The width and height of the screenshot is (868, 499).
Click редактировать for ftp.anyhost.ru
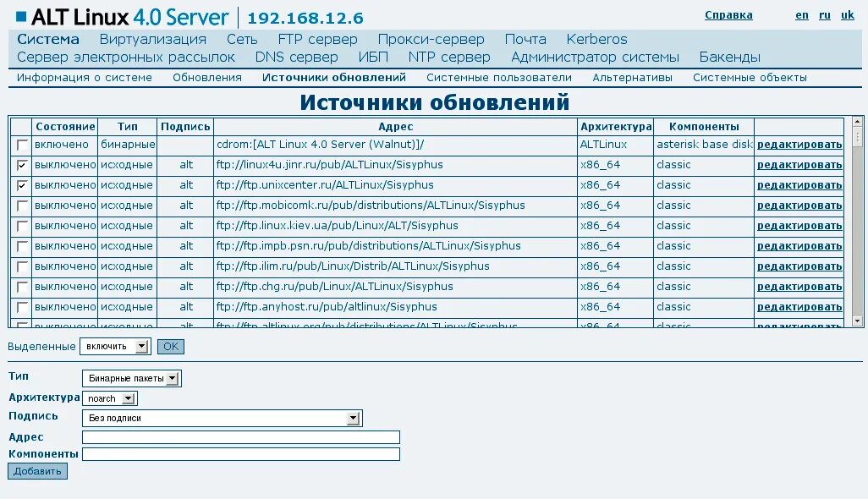pos(799,307)
